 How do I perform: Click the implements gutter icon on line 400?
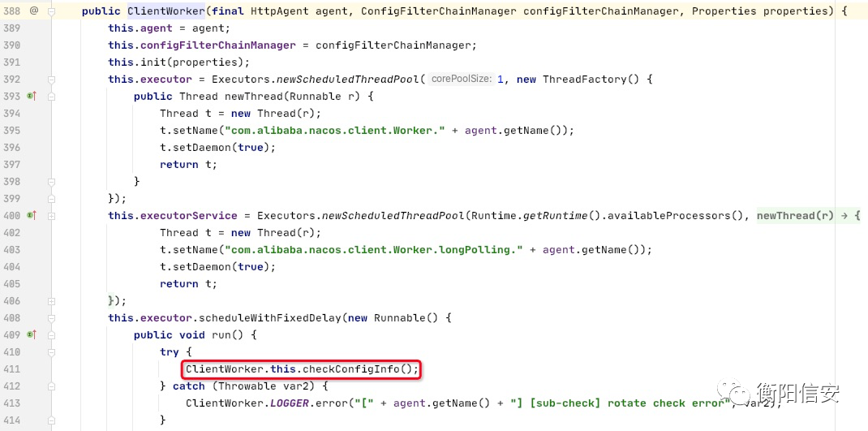coord(32,216)
